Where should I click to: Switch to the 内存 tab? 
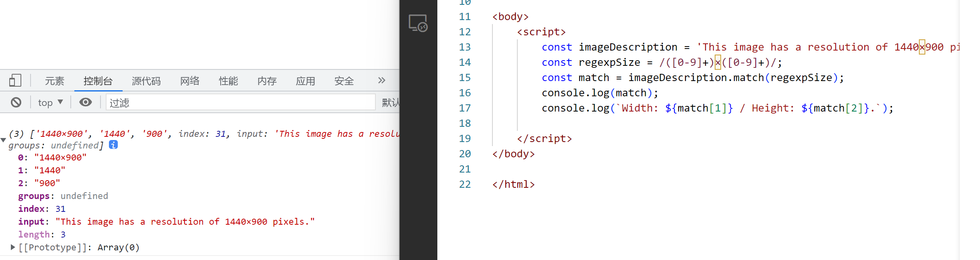(267, 81)
